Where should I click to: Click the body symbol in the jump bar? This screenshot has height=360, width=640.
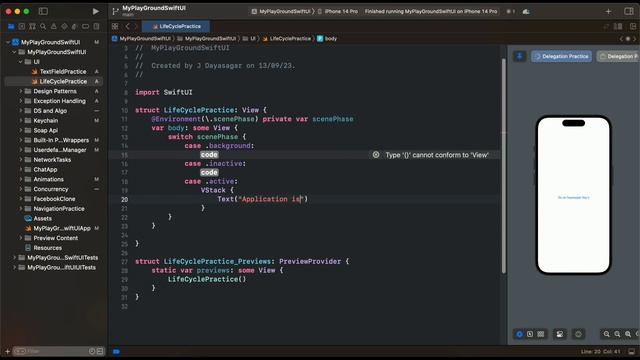327,39
